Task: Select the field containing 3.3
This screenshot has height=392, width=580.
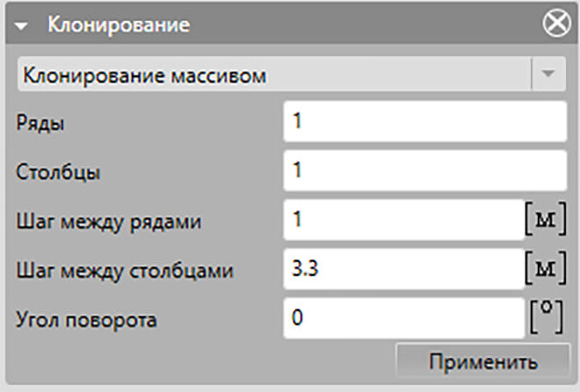Action: (x=404, y=269)
